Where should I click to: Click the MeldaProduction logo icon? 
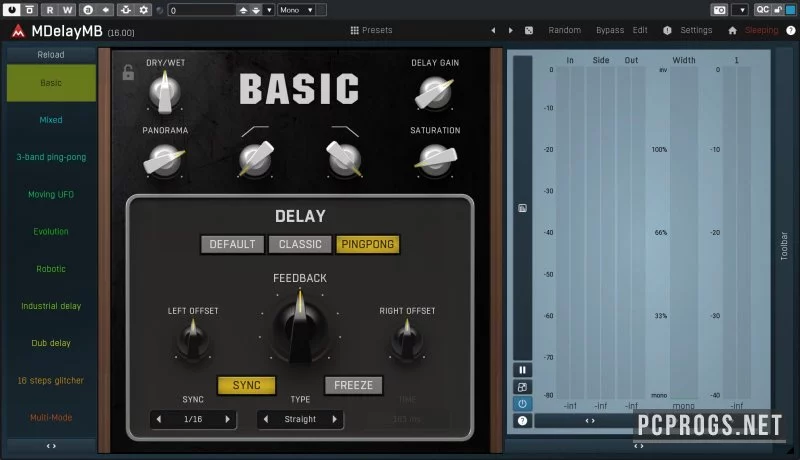pyautogui.click(x=18, y=31)
